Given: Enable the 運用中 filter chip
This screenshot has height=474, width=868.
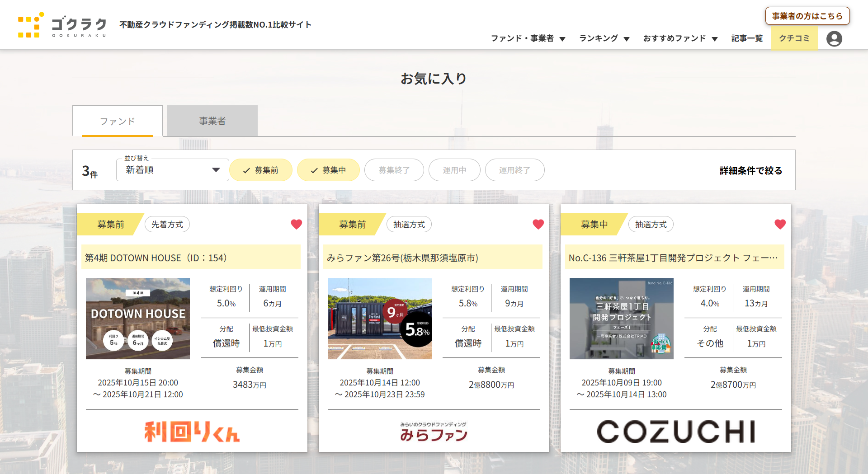Looking at the screenshot, I should pos(454,170).
